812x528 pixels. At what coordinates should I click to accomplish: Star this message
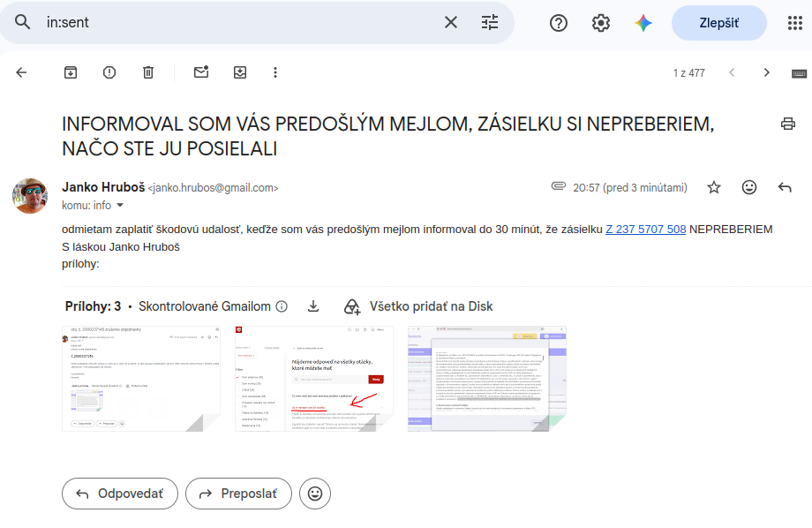click(714, 187)
